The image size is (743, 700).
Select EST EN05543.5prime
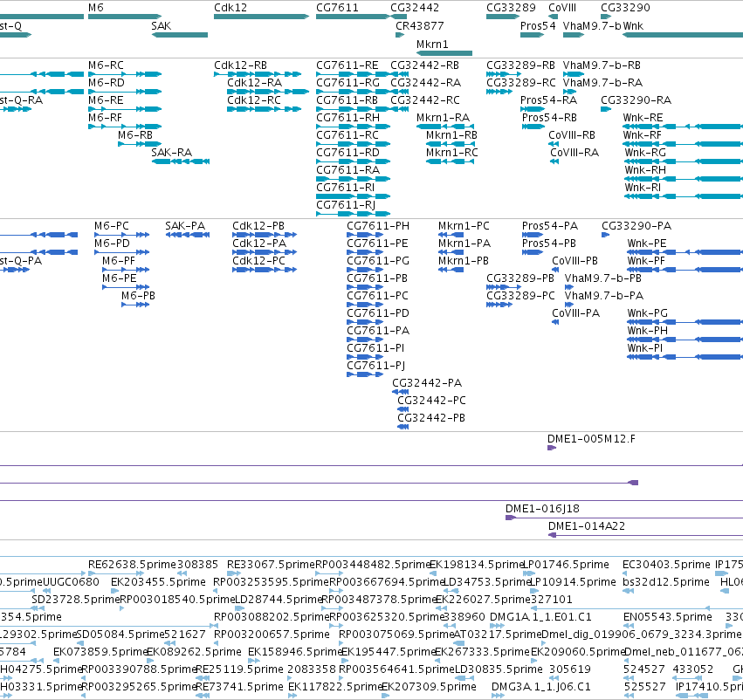click(668, 617)
